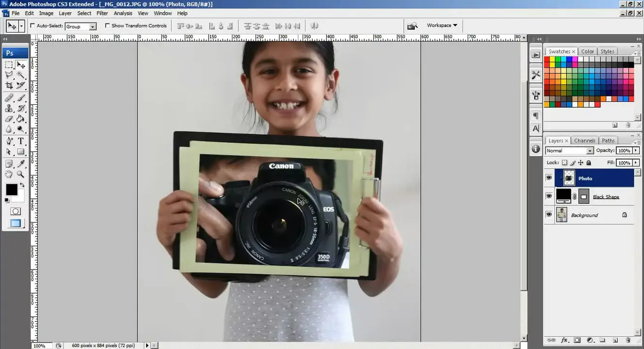Select the Clone Stamp tool
Screen dimensions: 644x349
click(9, 108)
